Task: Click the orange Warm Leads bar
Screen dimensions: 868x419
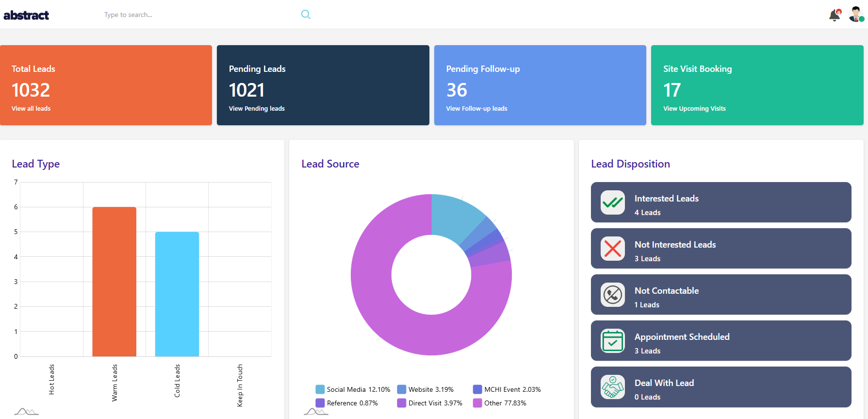Action: (115, 282)
